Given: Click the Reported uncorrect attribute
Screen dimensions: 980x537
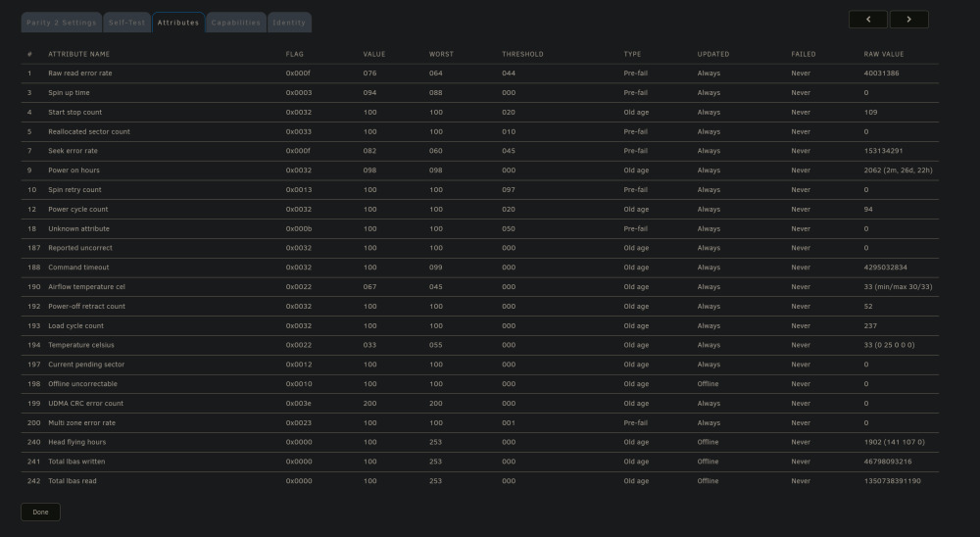Looking at the screenshot, I should 80,248.
